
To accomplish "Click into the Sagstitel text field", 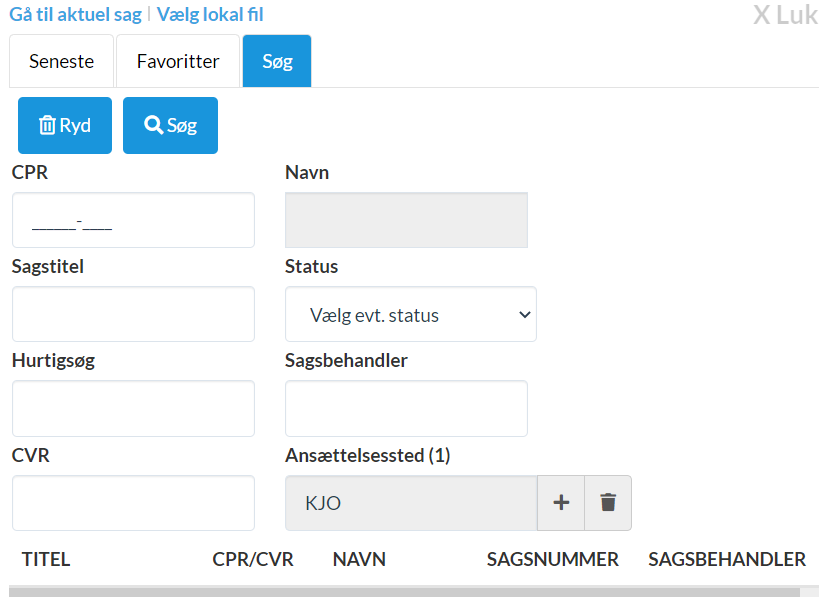I will coord(133,315).
